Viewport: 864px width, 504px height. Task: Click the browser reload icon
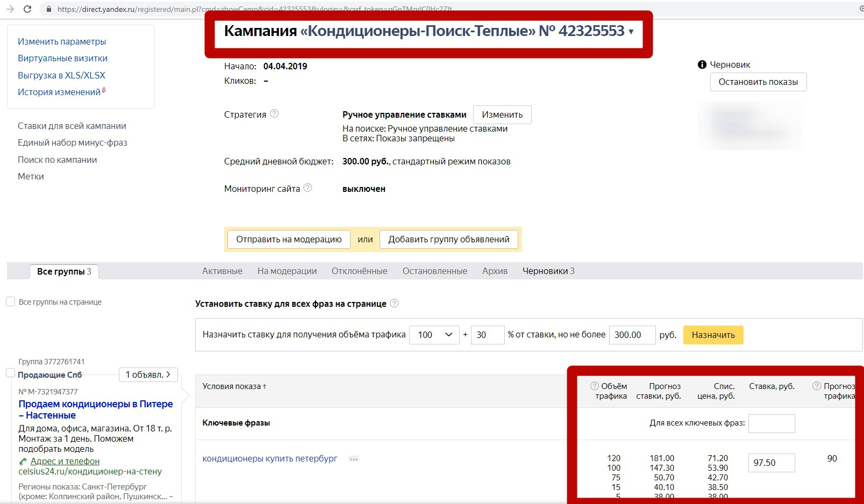(x=27, y=9)
